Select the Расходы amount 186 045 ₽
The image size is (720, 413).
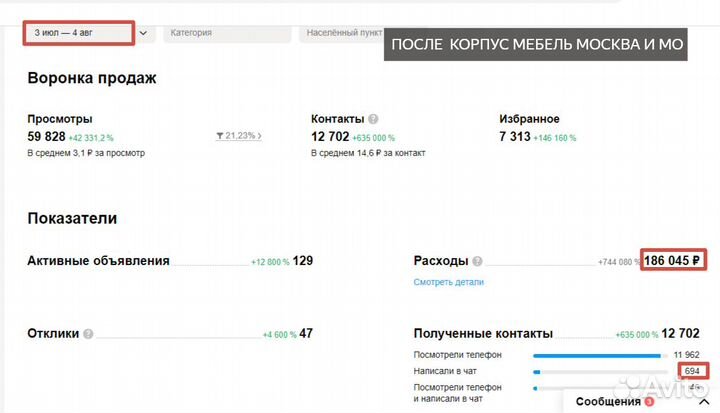[672, 260]
